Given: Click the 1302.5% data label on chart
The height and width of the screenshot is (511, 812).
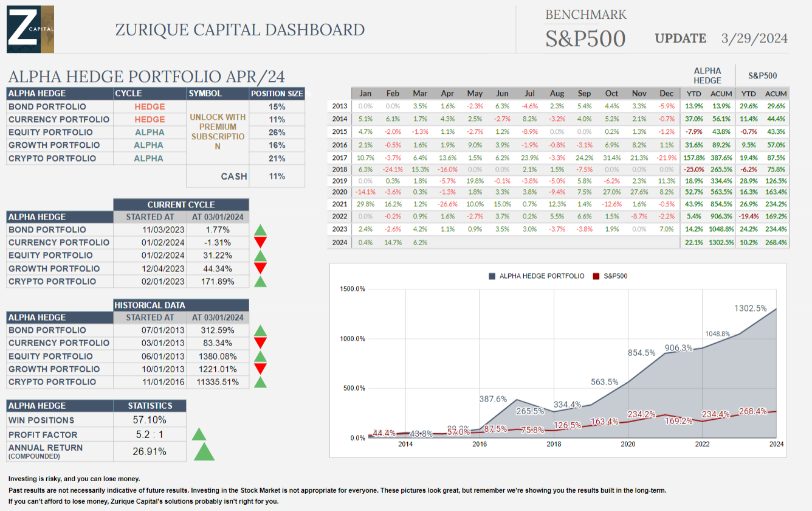Looking at the screenshot, I should (751, 308).
